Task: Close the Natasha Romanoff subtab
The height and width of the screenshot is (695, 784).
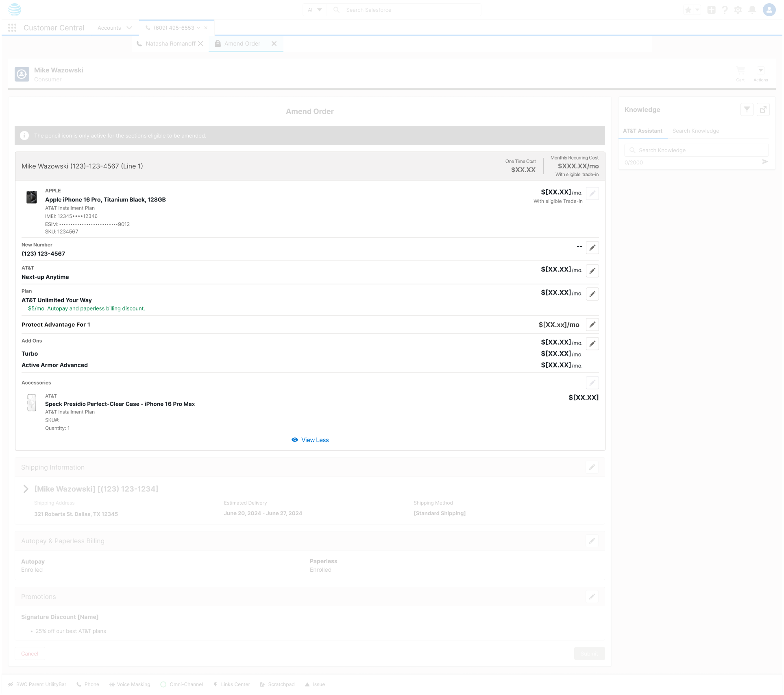Action: tap(200, 44)
